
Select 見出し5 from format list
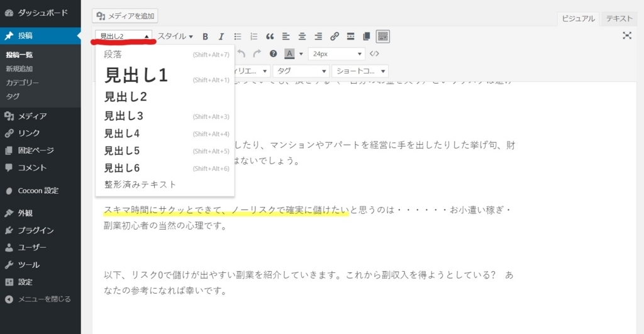pos(165,151)
